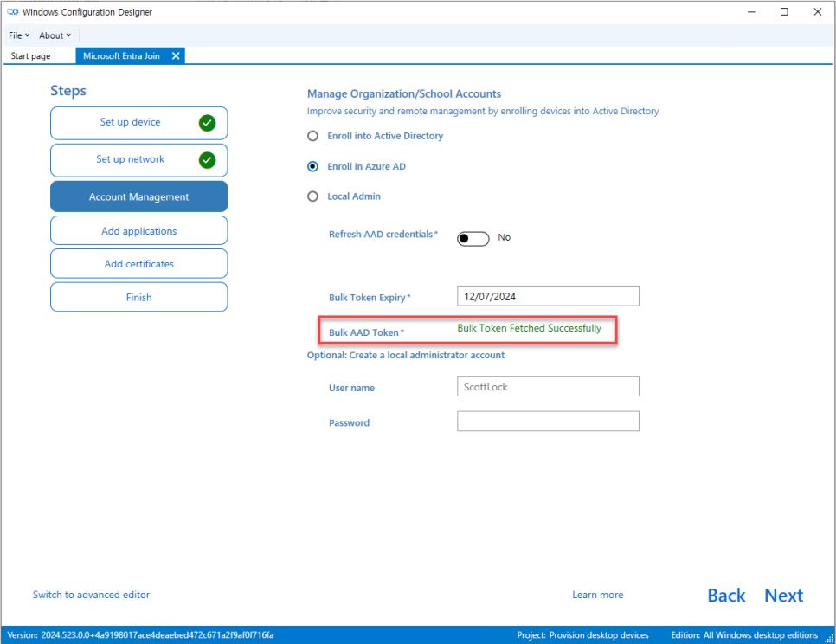Open the About menu
The image size is (836, 644).
(55, 35)
